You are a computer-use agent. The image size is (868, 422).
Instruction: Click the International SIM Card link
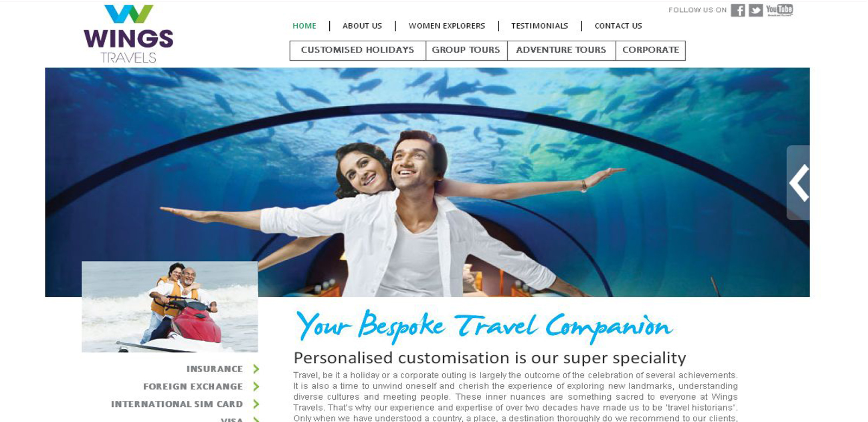click(177, 404)
